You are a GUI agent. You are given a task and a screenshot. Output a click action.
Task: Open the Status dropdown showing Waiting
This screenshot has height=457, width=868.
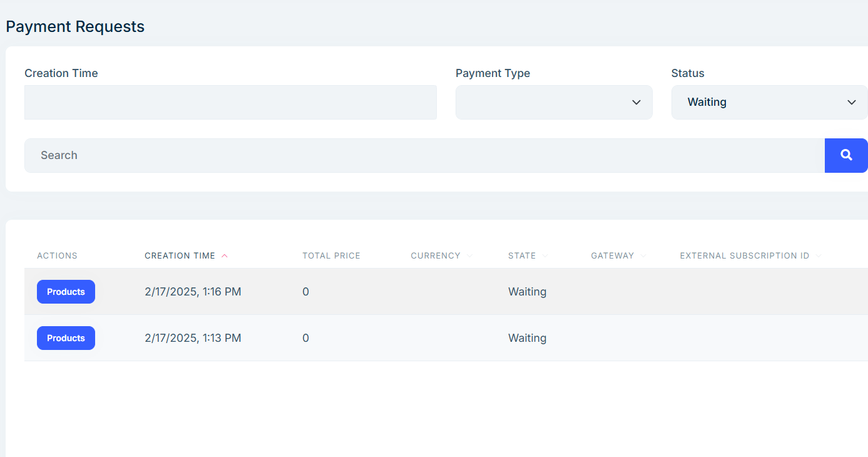769,102
